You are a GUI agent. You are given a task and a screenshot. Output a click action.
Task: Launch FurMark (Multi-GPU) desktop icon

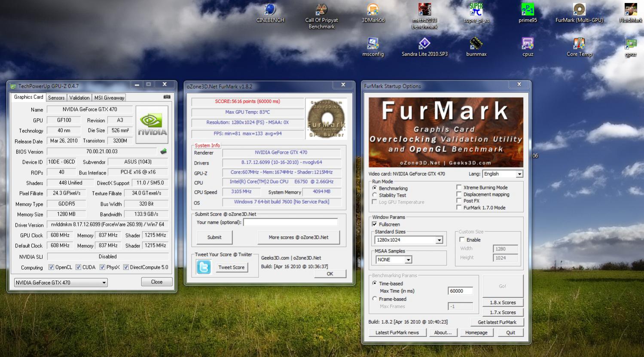pos(579,13)
